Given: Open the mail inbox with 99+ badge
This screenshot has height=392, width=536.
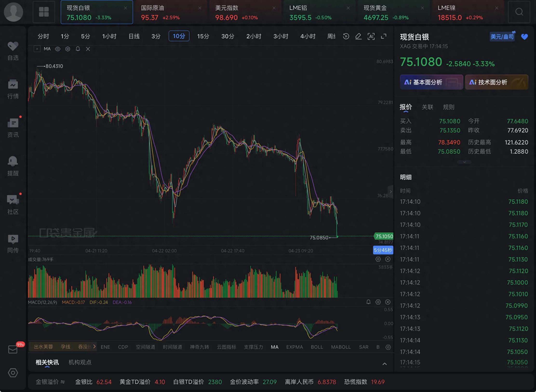Looking at the screenshot, I should [13, 349].
